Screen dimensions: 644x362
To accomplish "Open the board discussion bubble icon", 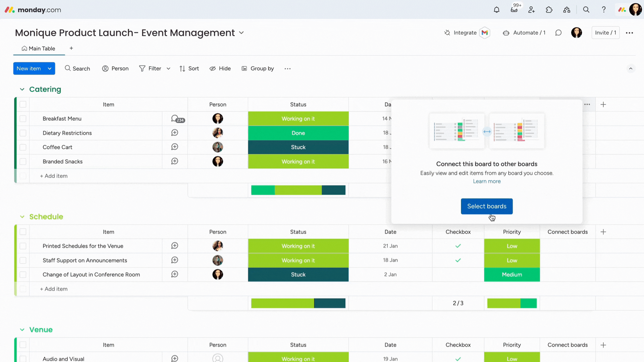I will tap(558, 33).
